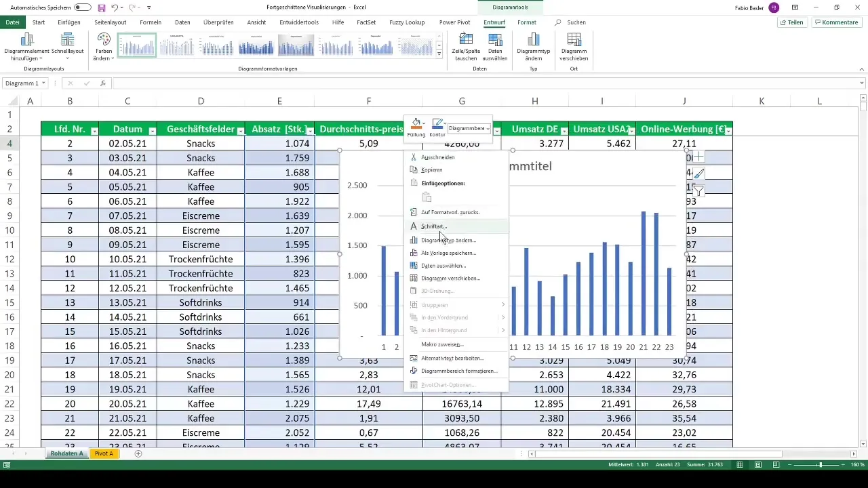The image size is (868, 488).
Task: Choose Diagramm verschieben... in context menu
Action: 456,279
